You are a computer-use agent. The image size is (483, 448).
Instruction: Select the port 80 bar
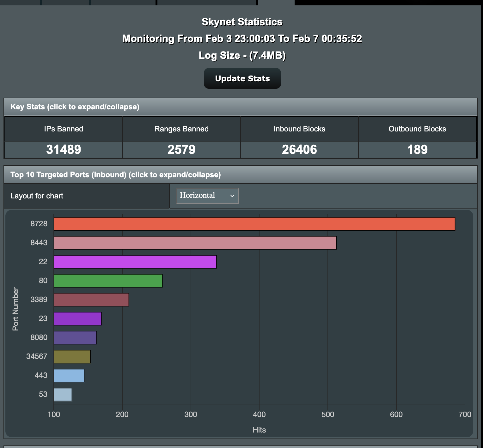[x=108, y=281]
